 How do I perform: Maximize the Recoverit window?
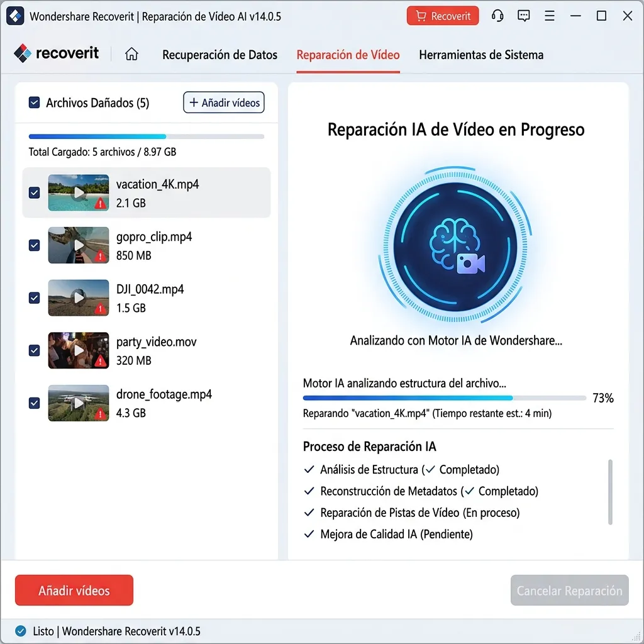601,16
